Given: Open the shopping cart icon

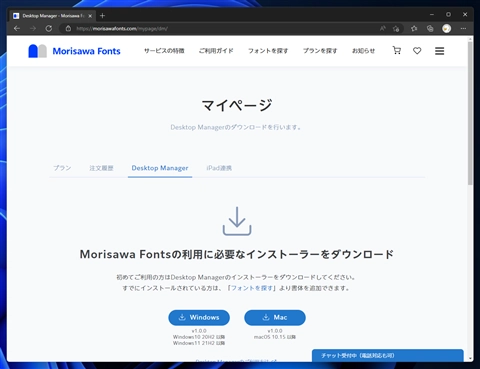Looking at the screenshot, I should tap(397, 50).
